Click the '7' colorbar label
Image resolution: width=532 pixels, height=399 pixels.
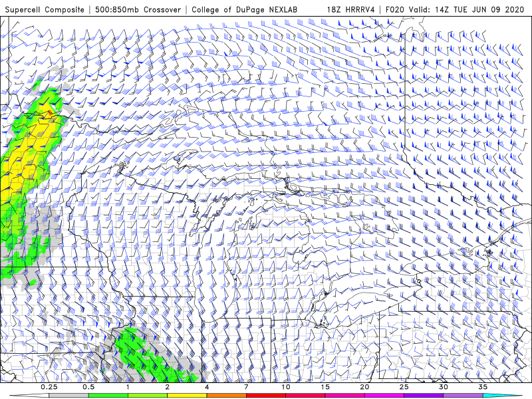click(246, 387)
